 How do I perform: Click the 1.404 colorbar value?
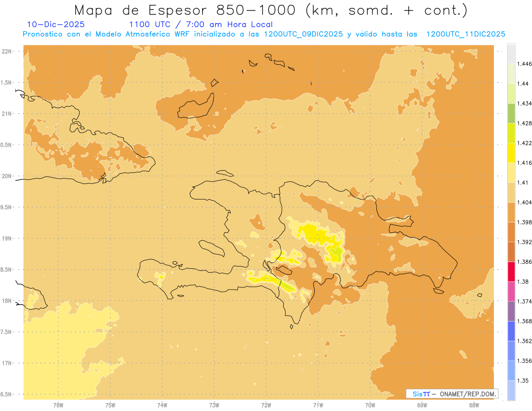pyautogui.click(x=524, y=202)
